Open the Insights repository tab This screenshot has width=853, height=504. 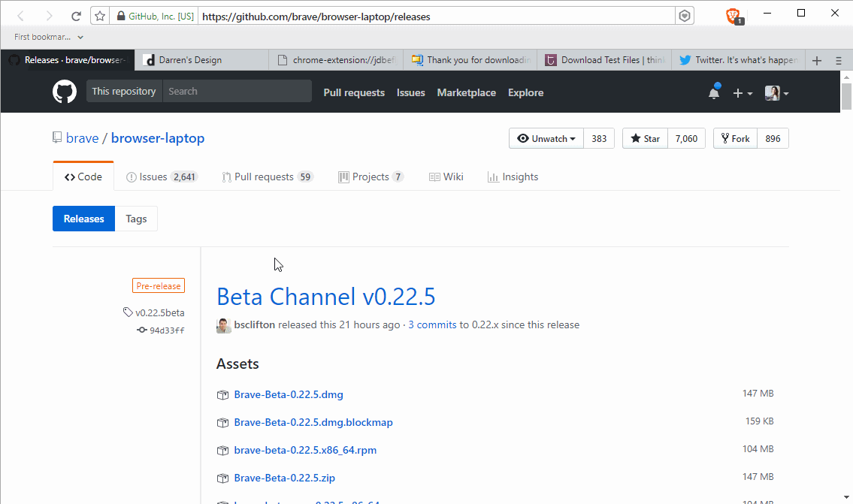pos(513,177)
